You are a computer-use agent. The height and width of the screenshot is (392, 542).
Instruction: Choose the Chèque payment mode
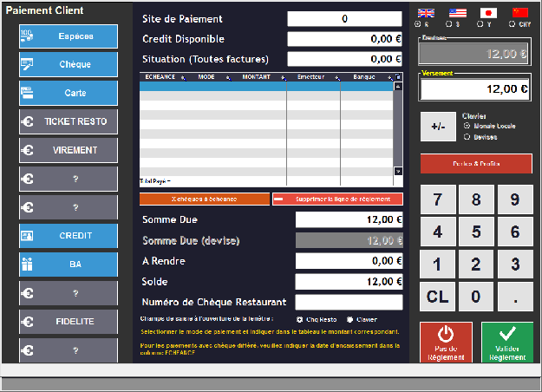tap(69, 64)
